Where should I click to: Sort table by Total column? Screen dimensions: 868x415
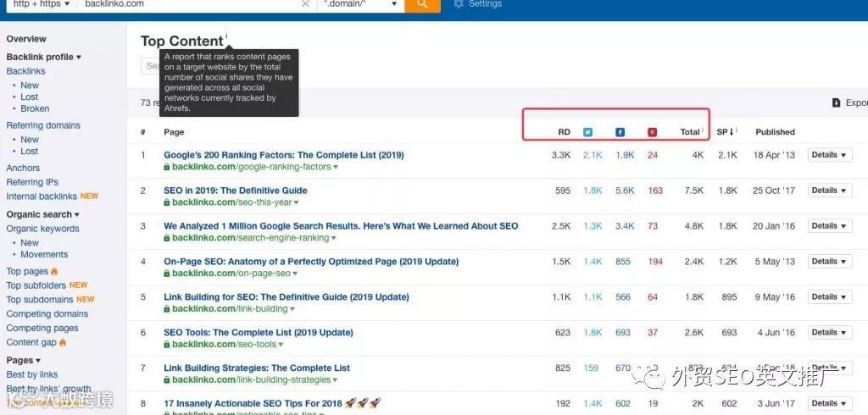pyautogui.click(x=690, y=132)
